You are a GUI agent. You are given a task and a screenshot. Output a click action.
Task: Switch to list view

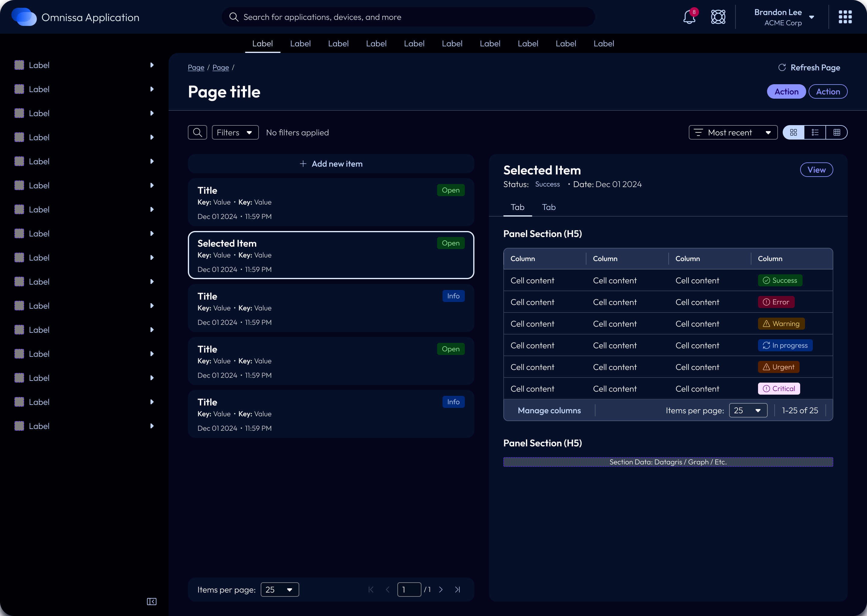pyautogui.click(x=816, y=132)
